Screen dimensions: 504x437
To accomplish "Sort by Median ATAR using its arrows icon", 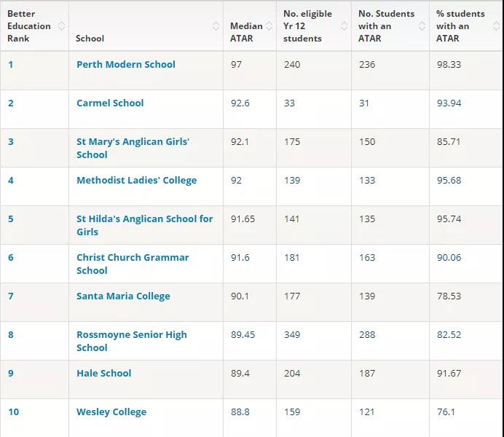I will (x=270, y=26).
